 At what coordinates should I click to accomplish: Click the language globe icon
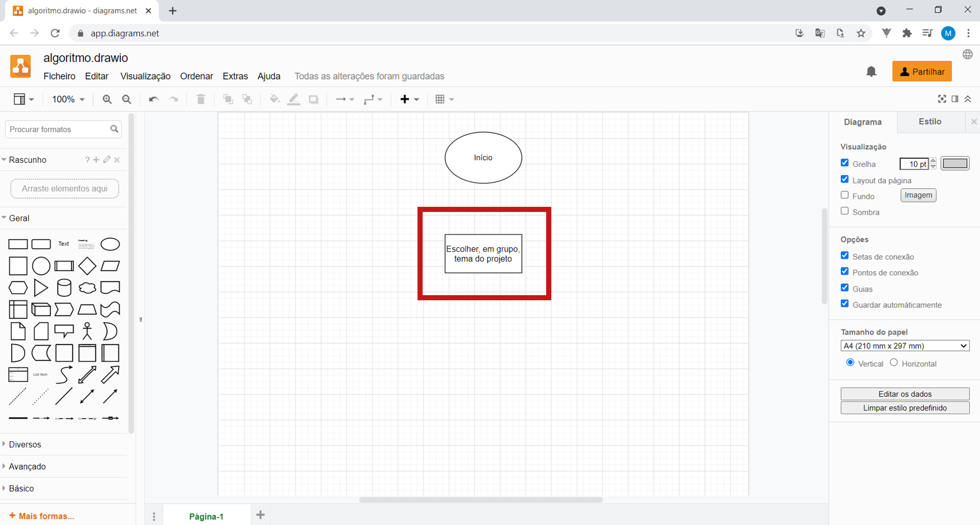click(x=967, y=55)
